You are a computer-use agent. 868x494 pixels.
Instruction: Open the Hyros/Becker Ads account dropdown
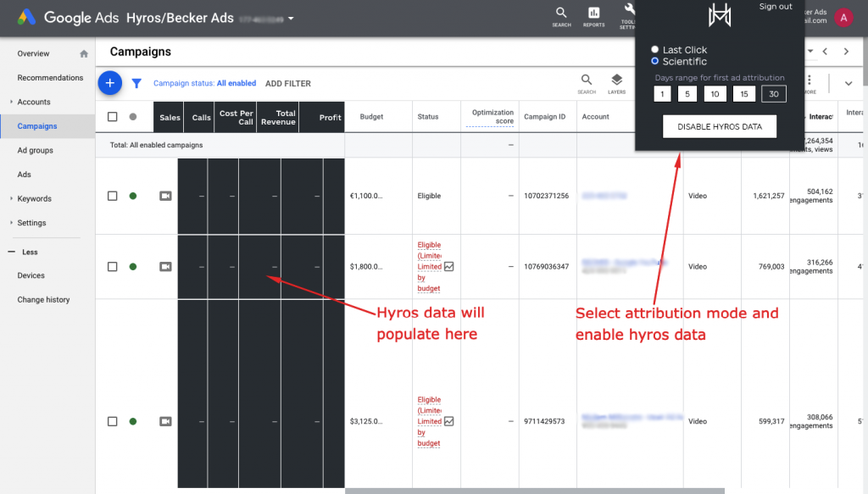click(291, 19)
